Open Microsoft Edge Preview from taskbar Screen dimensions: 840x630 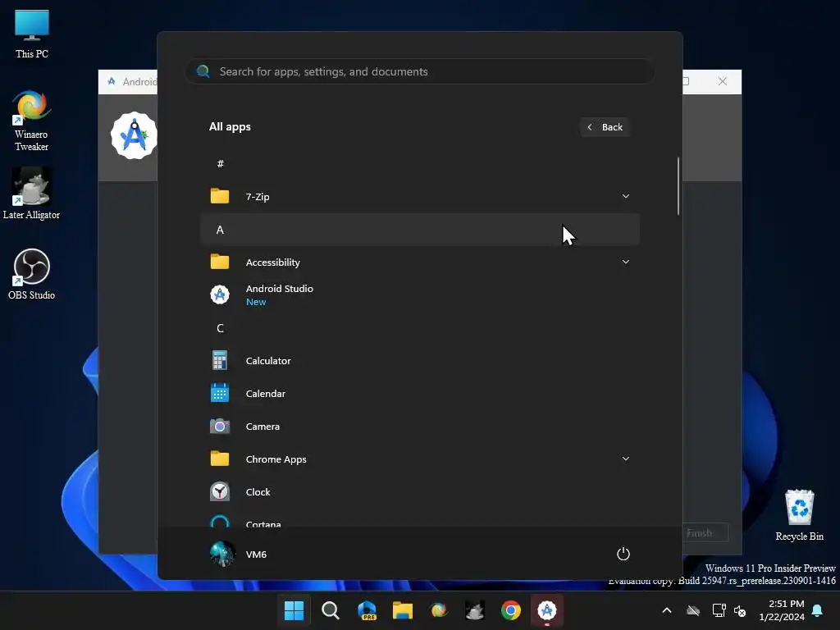(x=367, y=610)
